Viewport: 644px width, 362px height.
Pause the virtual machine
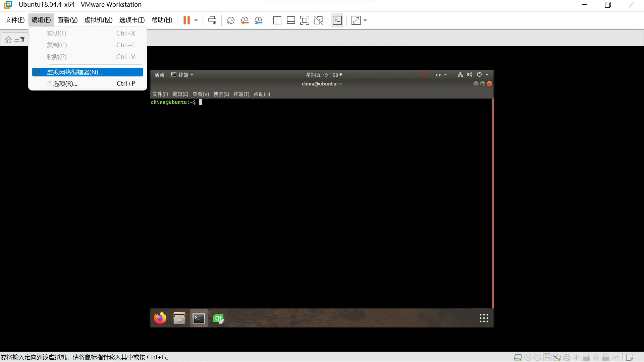(186, 20)
